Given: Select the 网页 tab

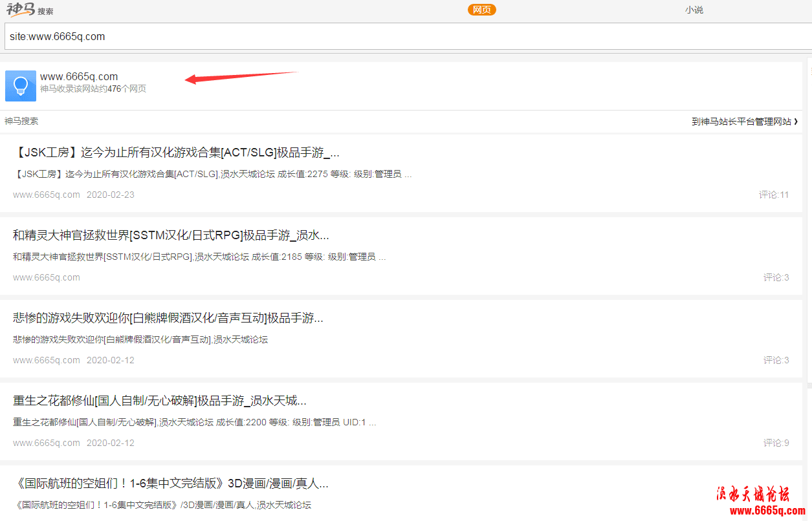Looking at the screenshot, I should pyautogui.click(x=482, y=10).
